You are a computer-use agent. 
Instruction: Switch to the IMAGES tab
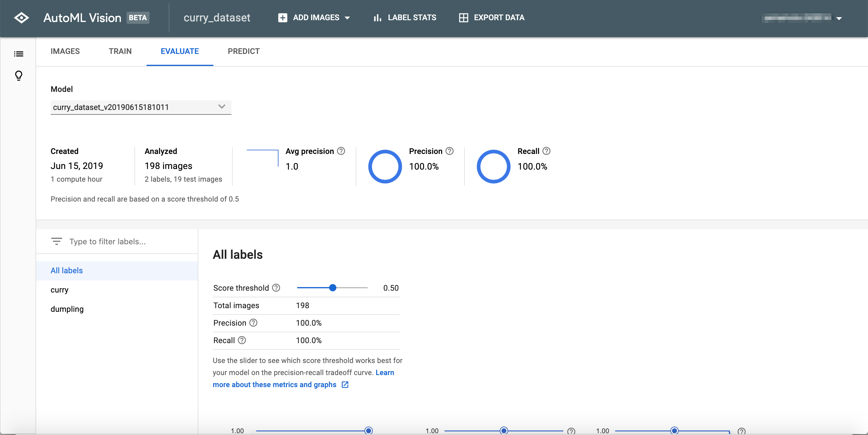tap(65, 51)
